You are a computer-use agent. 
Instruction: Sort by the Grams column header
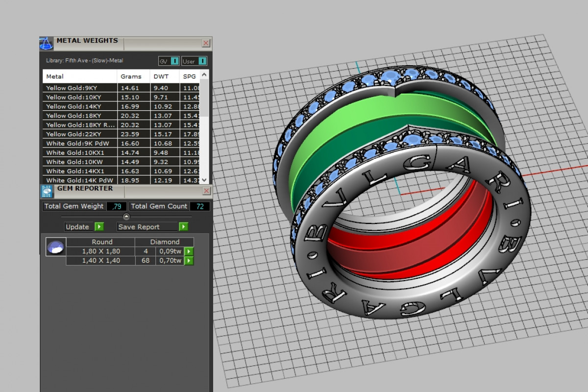coord(131,76)
